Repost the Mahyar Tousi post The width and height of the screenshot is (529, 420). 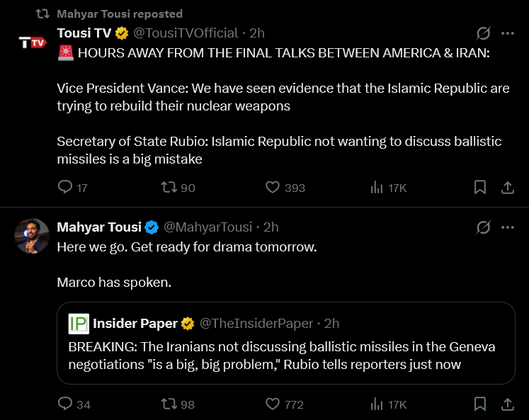tap(169, 404)
